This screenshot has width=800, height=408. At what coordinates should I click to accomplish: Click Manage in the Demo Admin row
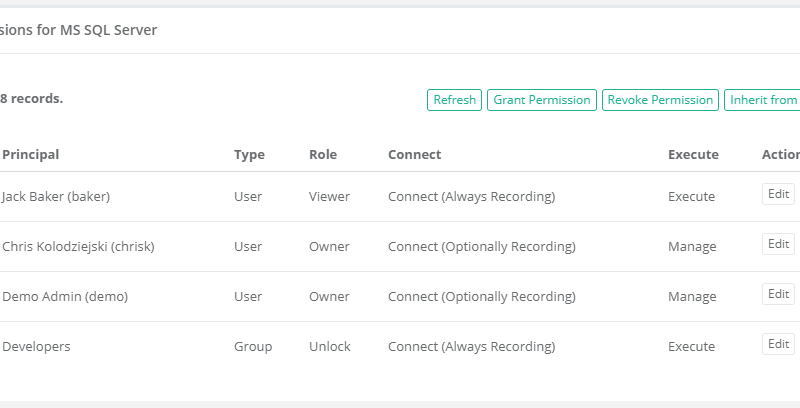pos(692,297)
